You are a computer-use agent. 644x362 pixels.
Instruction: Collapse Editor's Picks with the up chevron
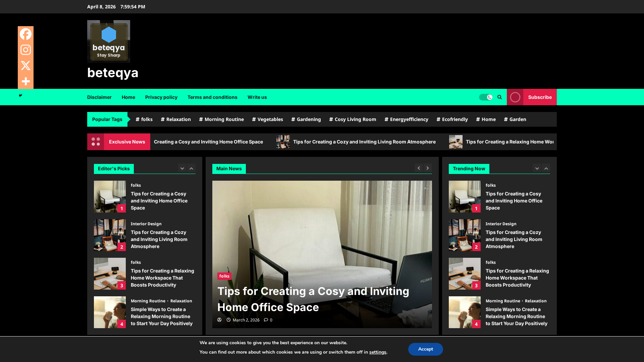[x=191, y=168]
